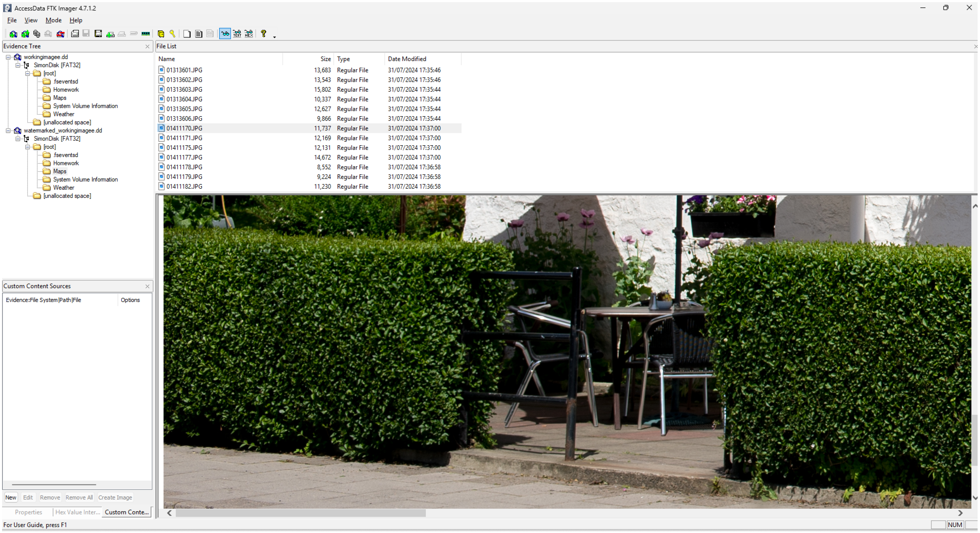Click the Detect EFS Encryption key icon
Viewport: 980px width, 533px height.
[172, 34]
